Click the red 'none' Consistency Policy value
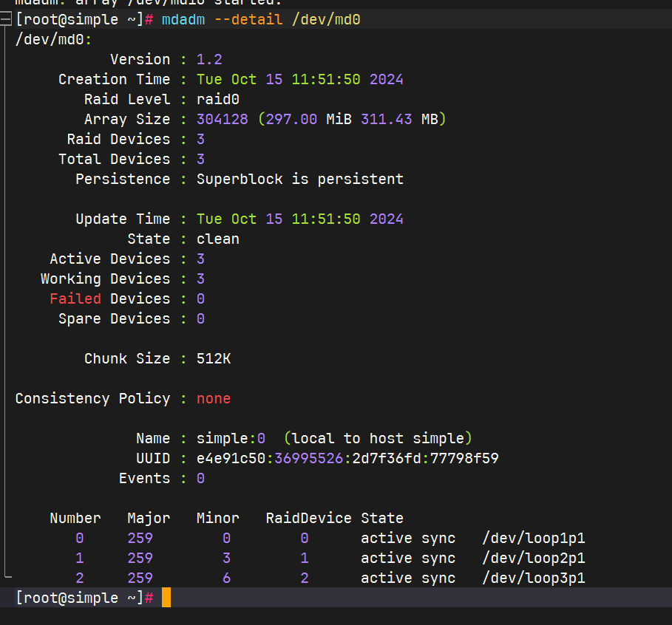Screen dimensions: 672x625 click(214, 399)
